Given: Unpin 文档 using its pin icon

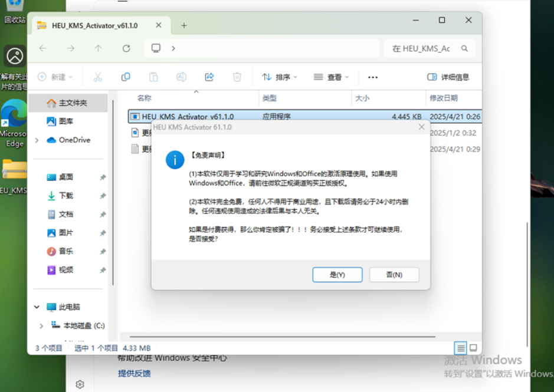Looking at the screenshot, I should point(103,215).
